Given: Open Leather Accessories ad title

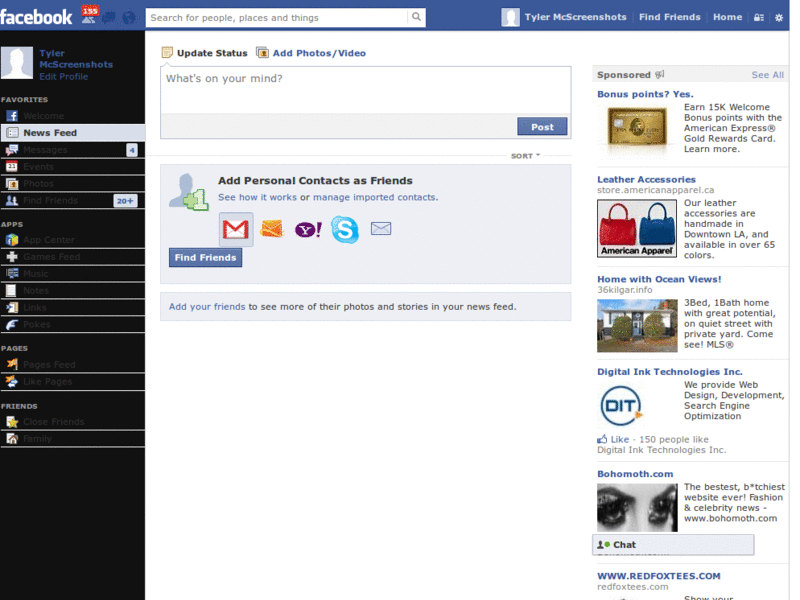Looking at the screenshot, I should tap(646, 179).
